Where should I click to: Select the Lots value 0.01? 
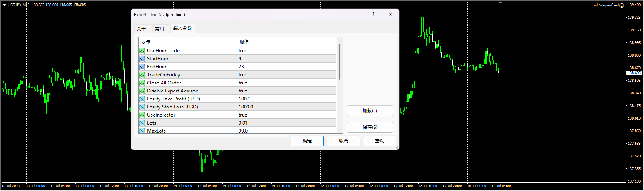(243, 123)
